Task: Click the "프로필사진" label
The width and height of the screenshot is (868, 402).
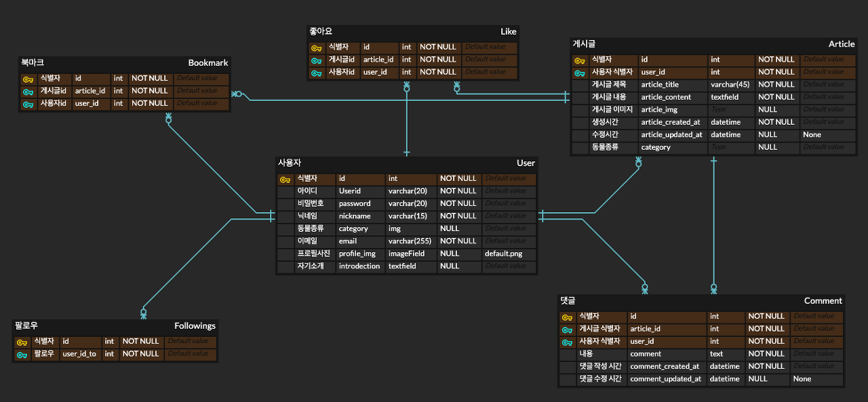Action: tap(313, 254)
